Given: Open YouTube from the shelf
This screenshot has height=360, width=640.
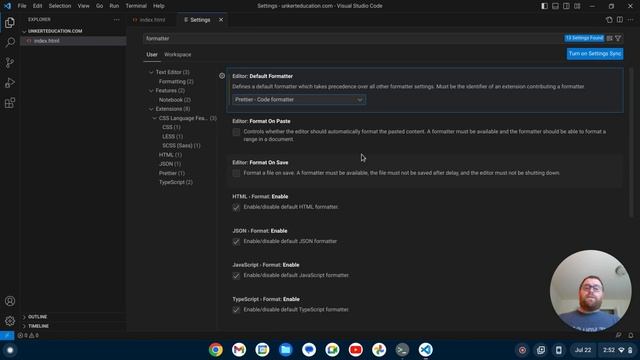Looking at the screenshot, I should 356,350.
